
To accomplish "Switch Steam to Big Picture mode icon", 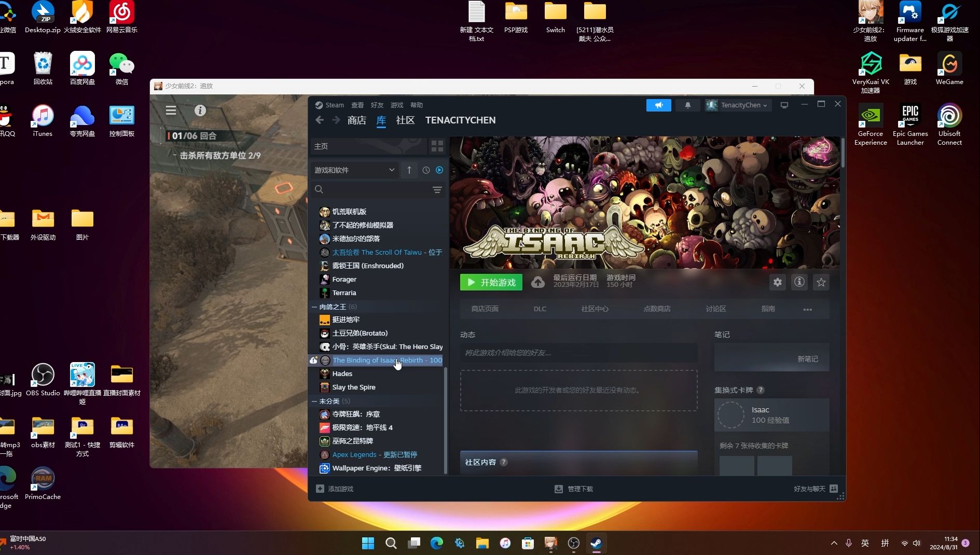I will pos(784,105).
